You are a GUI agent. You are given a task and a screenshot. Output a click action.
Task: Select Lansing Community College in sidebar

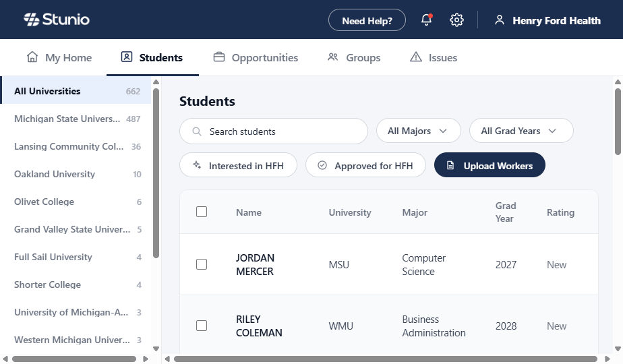76,146
